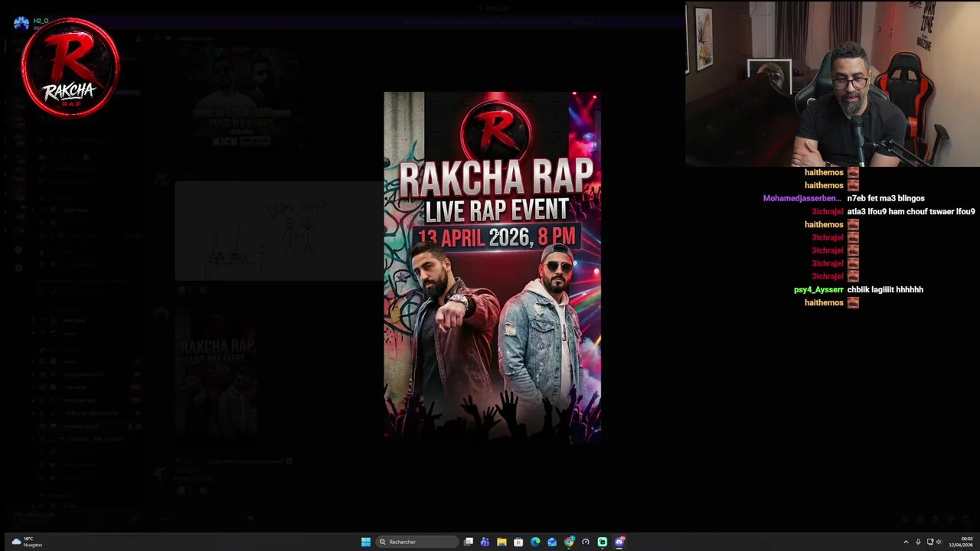Click the chat message "chbiik lagiiiit hhhhhh"
This screenshot has width=980, height=551.
coord(885,289)
